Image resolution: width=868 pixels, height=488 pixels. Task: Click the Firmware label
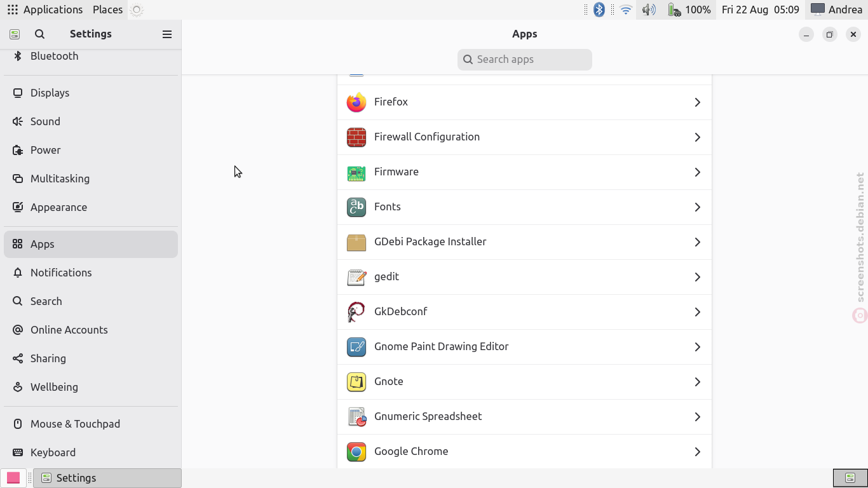(397, 172)
